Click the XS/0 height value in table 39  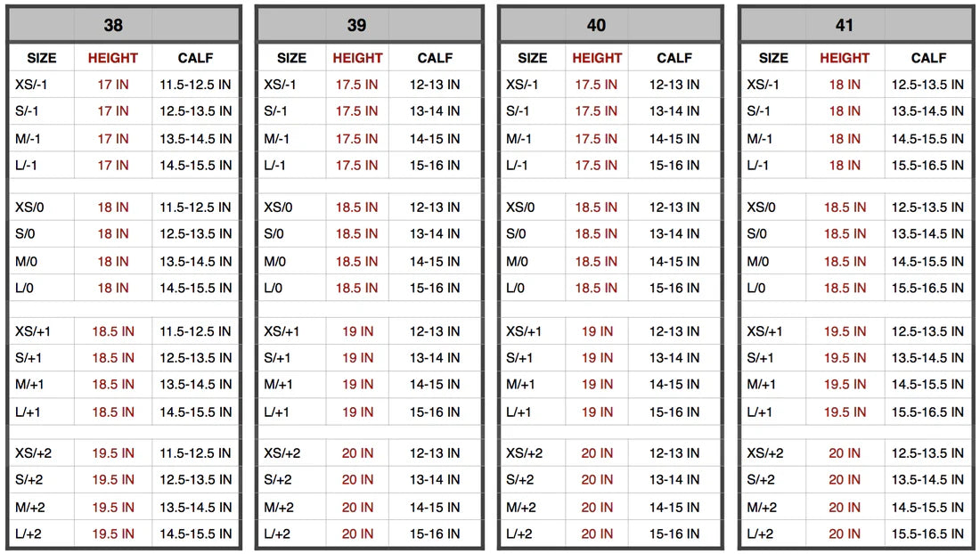(x=356, y=207)
